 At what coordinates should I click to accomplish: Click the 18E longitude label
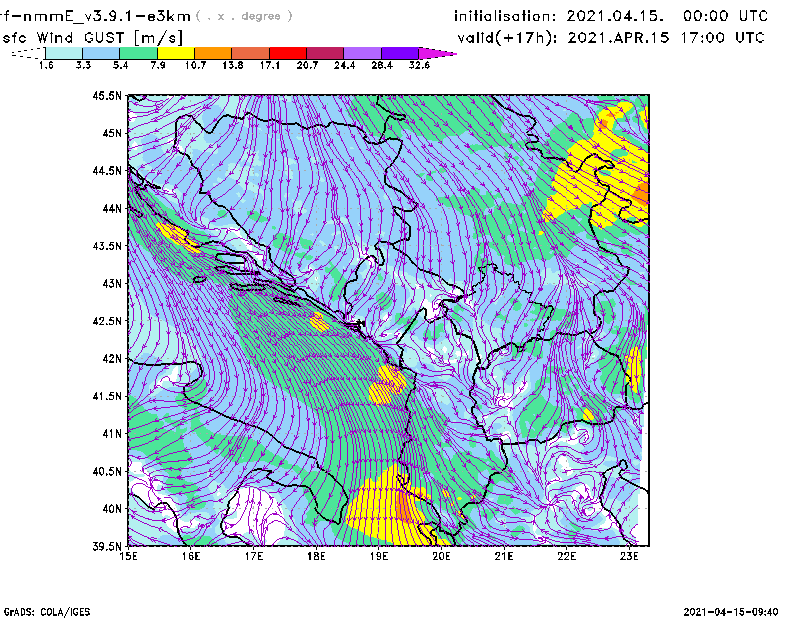pyautogui.click(x=316, y=556)
